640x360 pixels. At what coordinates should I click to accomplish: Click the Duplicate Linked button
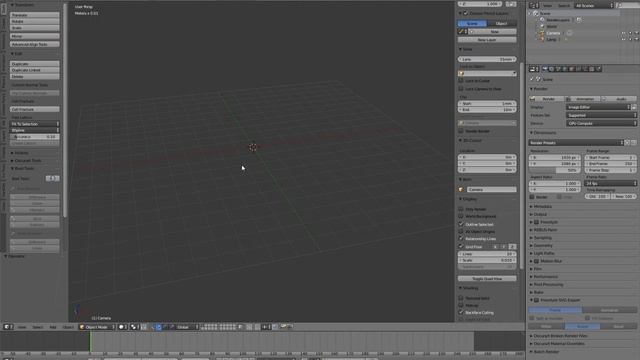[35, 70]
